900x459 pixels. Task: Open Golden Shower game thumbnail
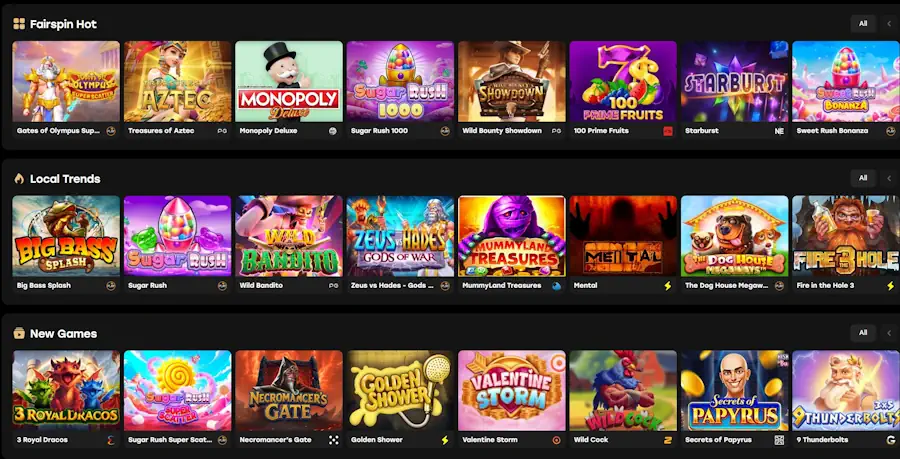point(400,391)
